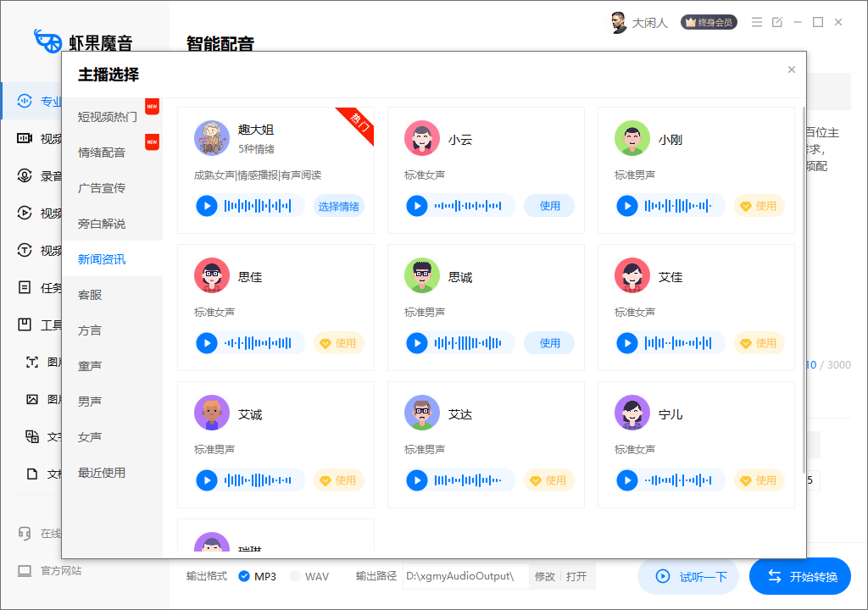The image size is (868, 610).
Task: Open the 广告宣传 category
Action: point(113,187)
